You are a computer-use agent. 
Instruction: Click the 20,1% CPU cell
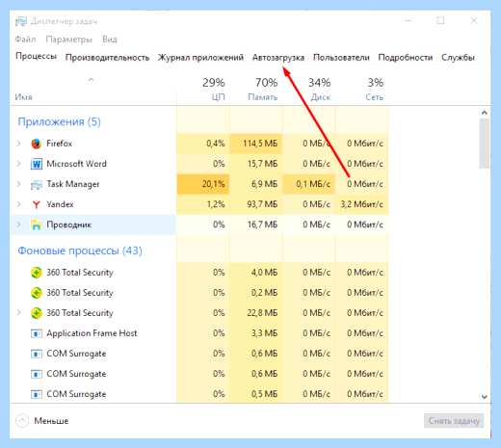(x=203, y=184)
